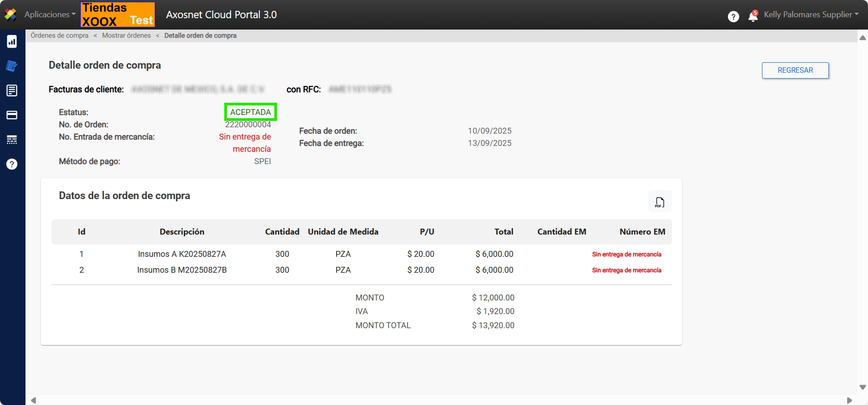Click the Descripción column header
Image resolution: width=868 pixels, height=405 pixels.
(182, 232)
